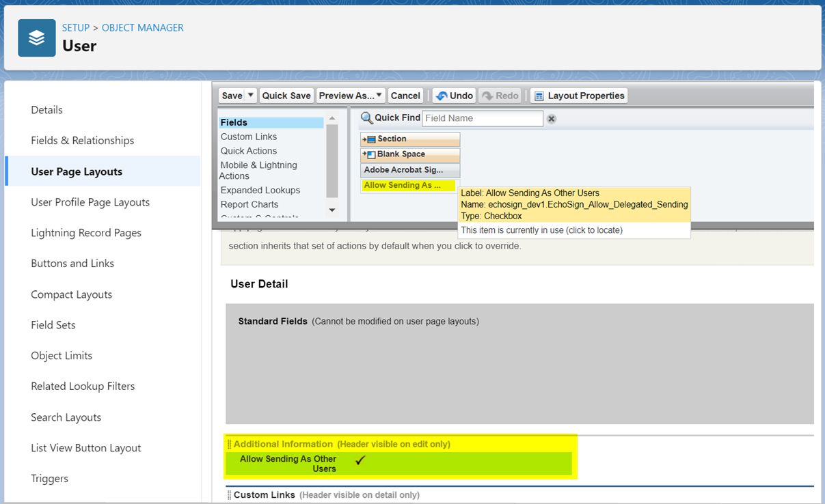Click the Additional Information section drag handle
Image resolution: width=825 pixels, height=504 pixels.
point(230,445)
